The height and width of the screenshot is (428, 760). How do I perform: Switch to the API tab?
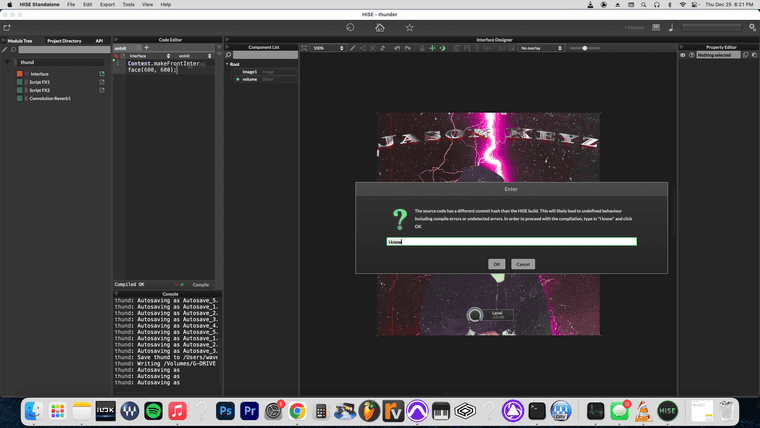pos(99,41)
